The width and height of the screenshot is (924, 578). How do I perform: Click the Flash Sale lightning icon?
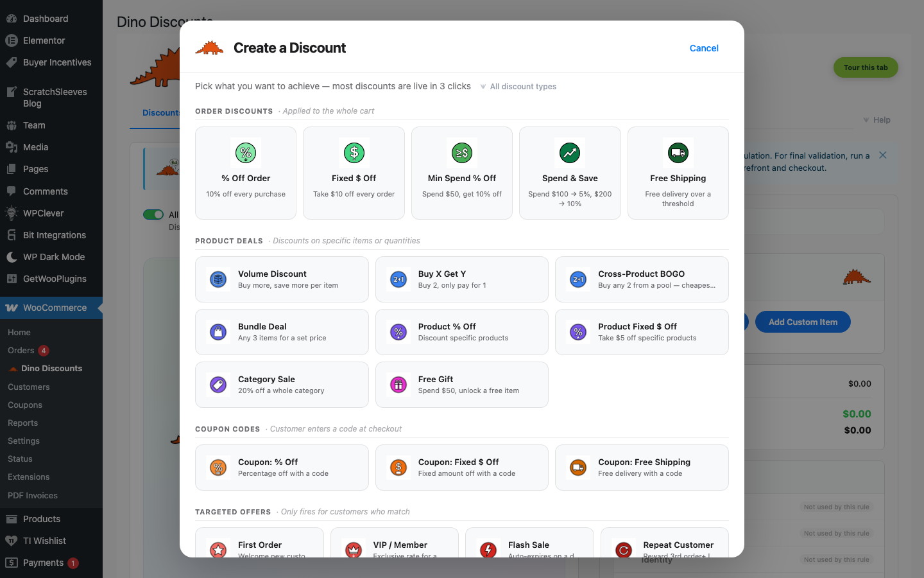click(488, 550)
